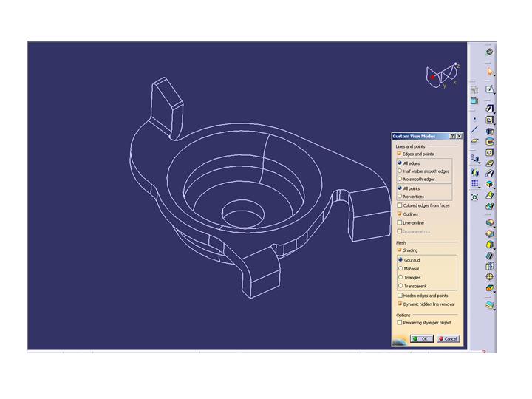The image size is (532, 399).
Task: Toggle Dynamic hidden line removal
Action: pos(400,304)
